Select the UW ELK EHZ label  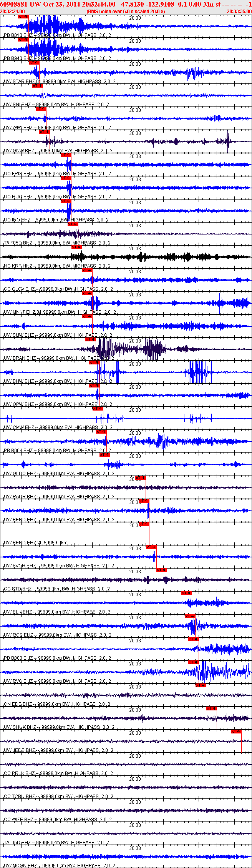(x=57, y=612)
